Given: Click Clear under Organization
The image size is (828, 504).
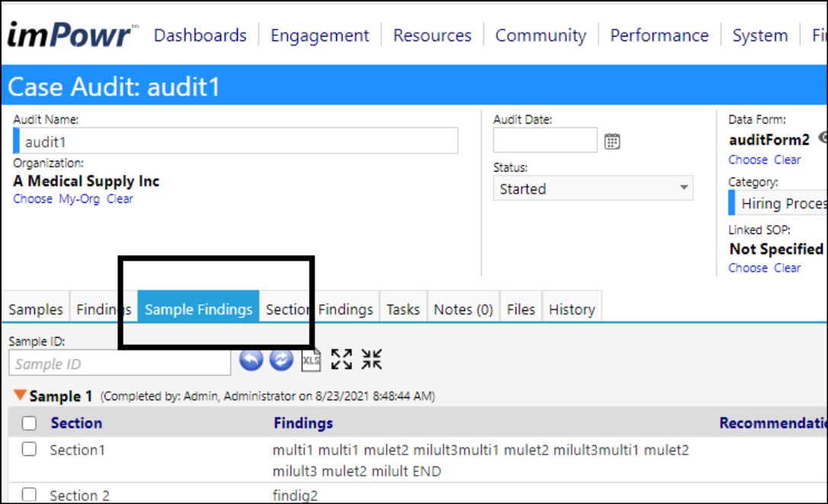Looking at the screenshot, I should pyautogui.click(x=120, y=199).
